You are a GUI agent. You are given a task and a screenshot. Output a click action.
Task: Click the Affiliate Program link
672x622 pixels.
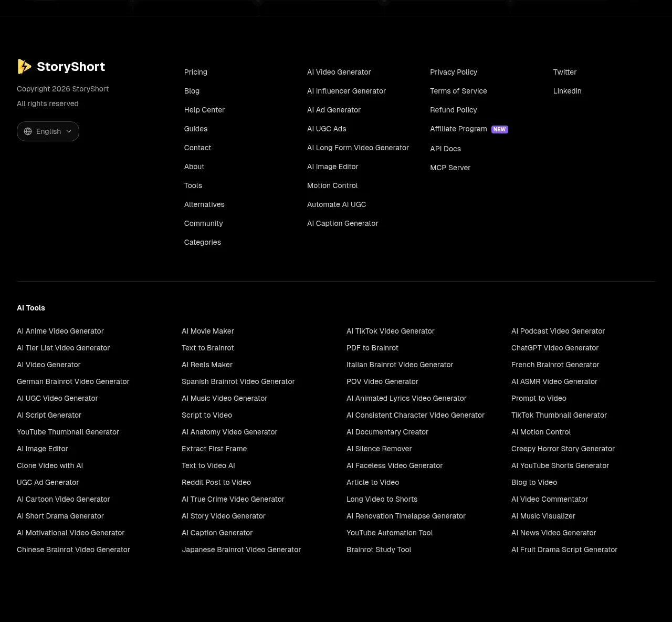[458, 129]
